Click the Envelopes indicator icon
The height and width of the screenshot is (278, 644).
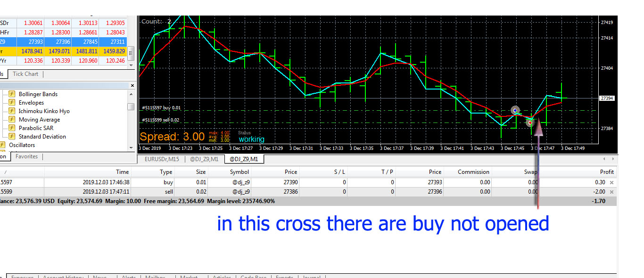click(12, 103)
